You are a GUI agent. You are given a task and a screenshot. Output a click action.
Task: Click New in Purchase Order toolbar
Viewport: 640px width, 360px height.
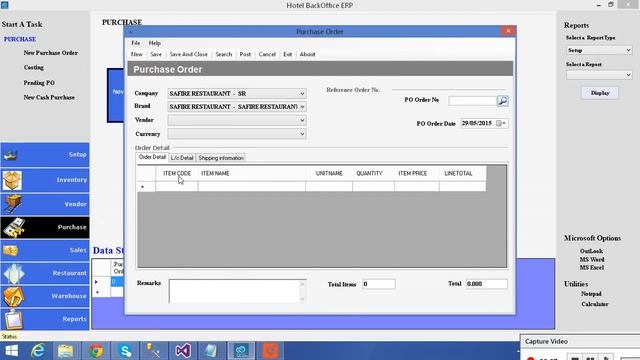137,54
